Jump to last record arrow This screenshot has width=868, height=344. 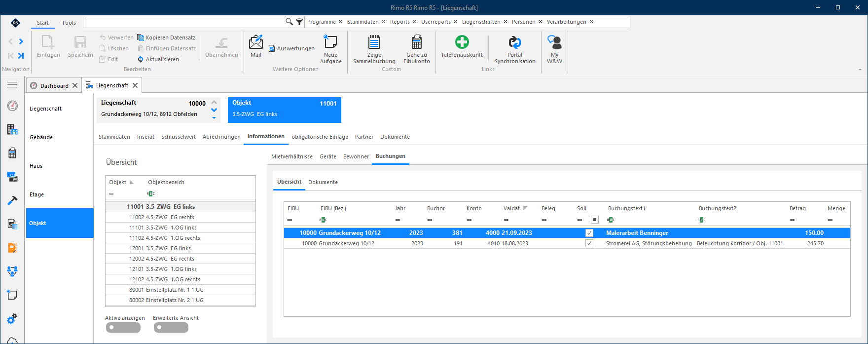[x=21, y=56]
